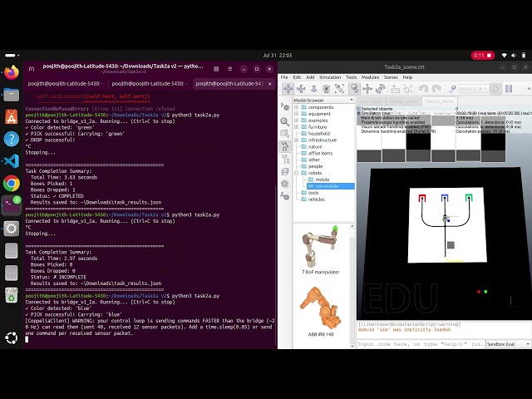Viewport: 532px width, 399px height.
Task: Open the Add menu
Action: [x=310, y=77]
